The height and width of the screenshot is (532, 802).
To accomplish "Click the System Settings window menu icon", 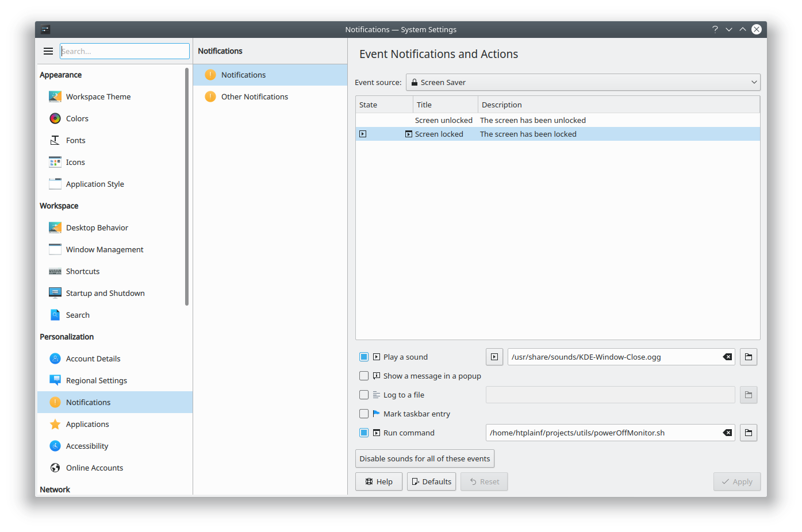I will pyautogui.click(x=46, y=29).
